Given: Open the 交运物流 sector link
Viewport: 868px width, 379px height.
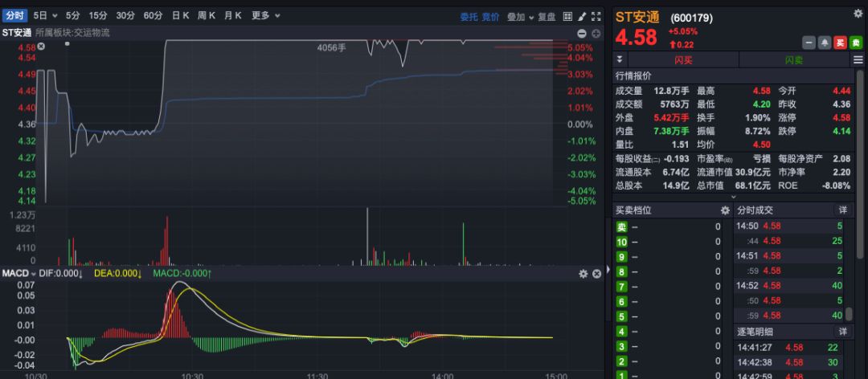Looking at the screenshot, I should (92, 33).
